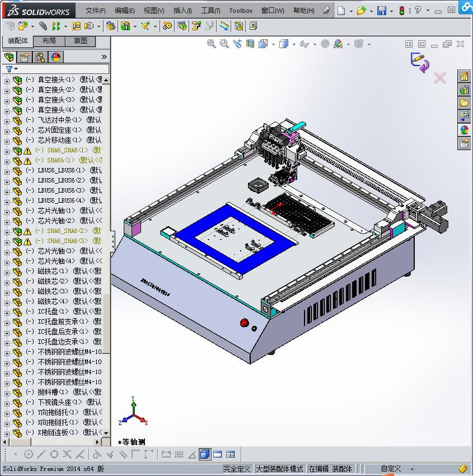Open the Display Style cube dropdown
This screenshot has width=473, height=476.
point(294,45)
